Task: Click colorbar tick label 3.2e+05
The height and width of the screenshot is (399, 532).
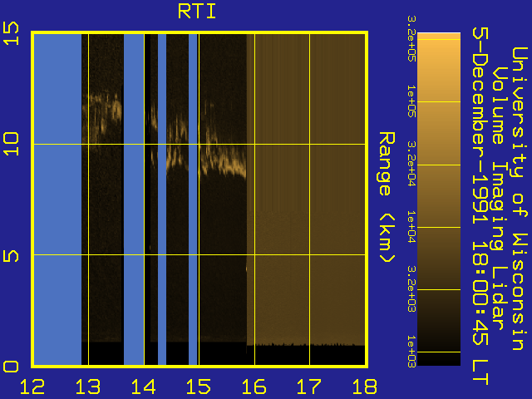Action: tap(411, 39)
